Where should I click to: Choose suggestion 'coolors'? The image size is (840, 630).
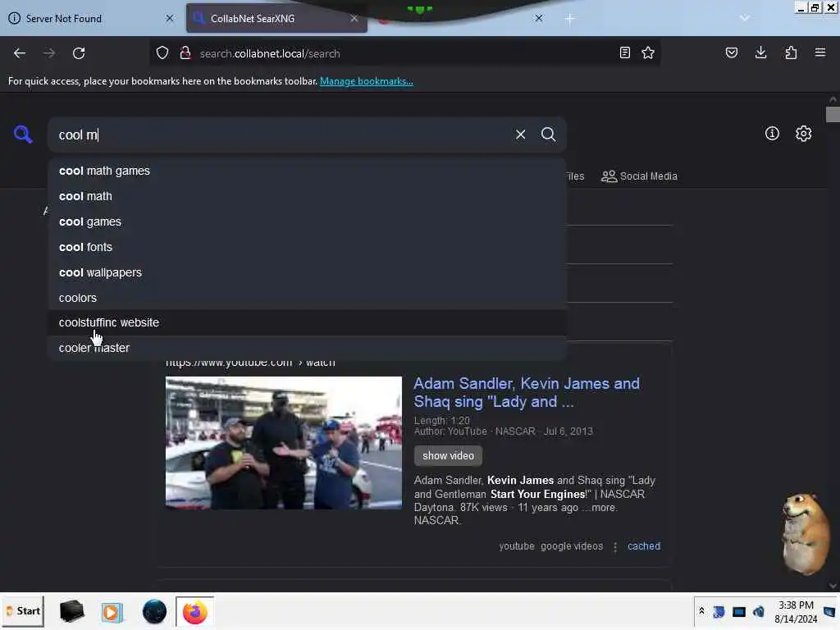(x=308, y=298)
